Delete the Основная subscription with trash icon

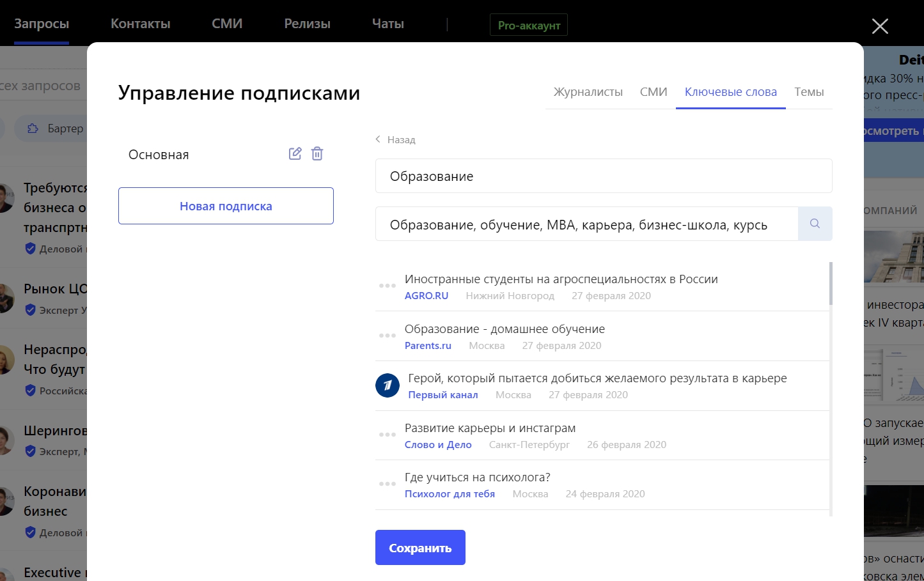[x=317, y=153]
